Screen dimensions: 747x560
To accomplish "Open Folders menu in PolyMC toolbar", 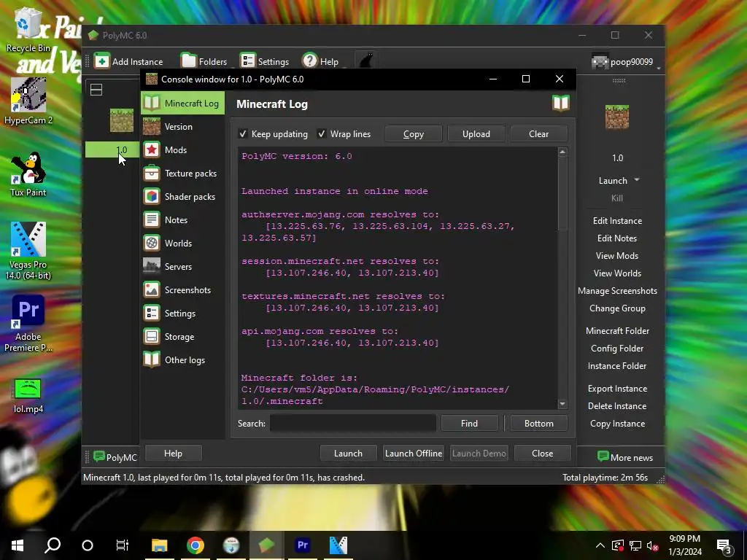I will pyautogui.click(x=204, y=61).
